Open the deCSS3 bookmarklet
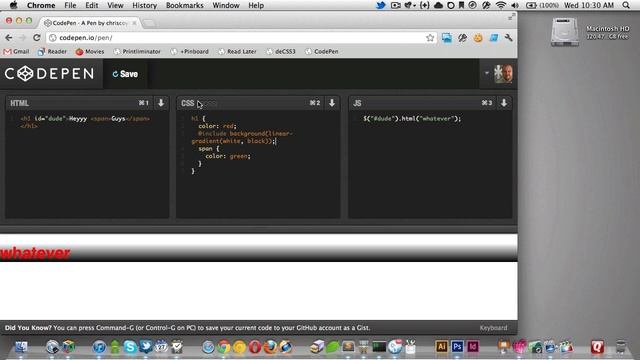 (281, 51)
